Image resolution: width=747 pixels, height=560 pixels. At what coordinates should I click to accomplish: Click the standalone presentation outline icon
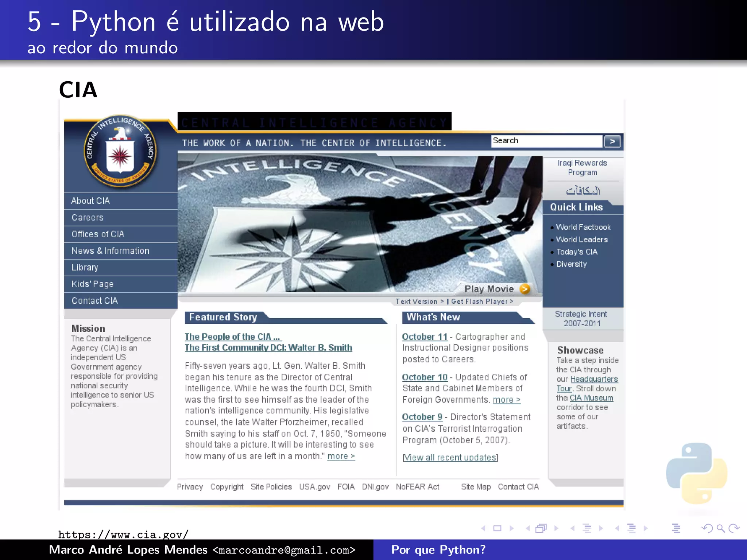point(676,528)
